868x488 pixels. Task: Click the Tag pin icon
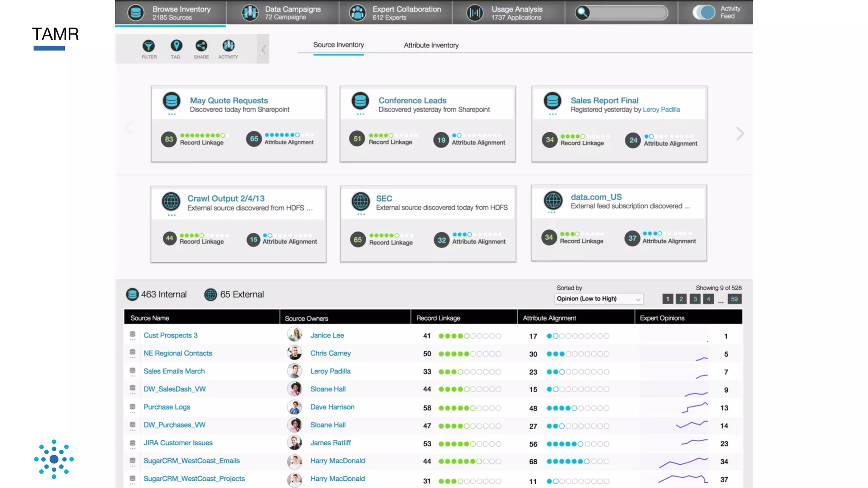[x=176, y=45]
